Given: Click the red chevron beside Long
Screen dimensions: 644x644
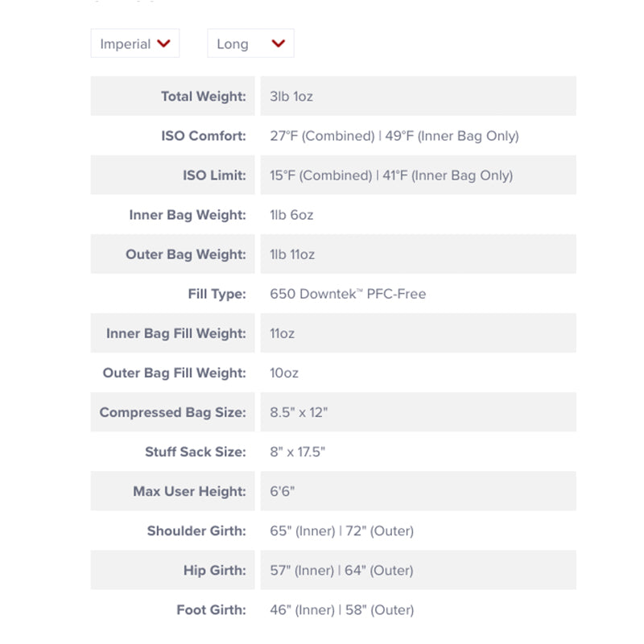Looking at the screenshot, I should pos(279,43).
